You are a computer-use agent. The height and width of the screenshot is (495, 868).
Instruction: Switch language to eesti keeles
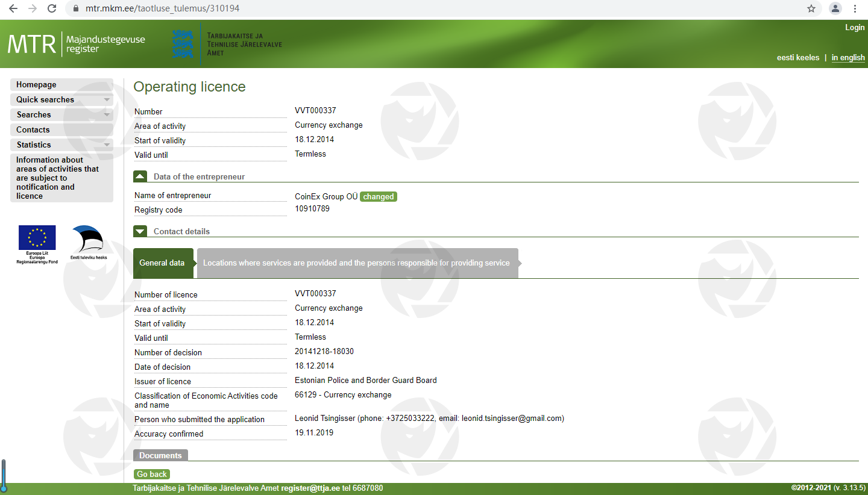[x=797, y=58]
